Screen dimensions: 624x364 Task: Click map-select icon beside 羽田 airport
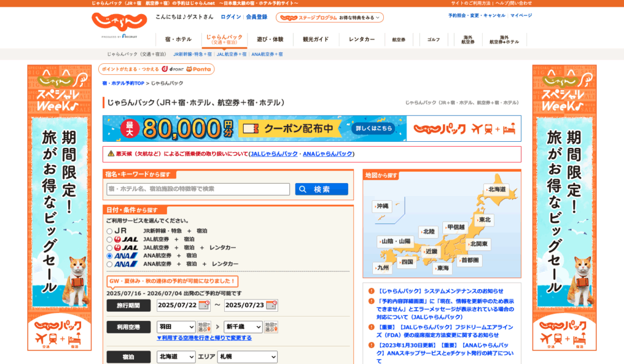pos(204,327)
